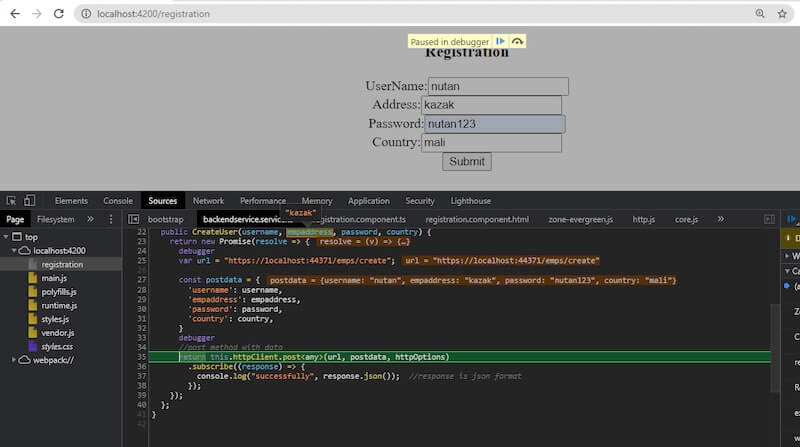
Task: Select the backendservice.service file tab
Action: click(248, 219)
